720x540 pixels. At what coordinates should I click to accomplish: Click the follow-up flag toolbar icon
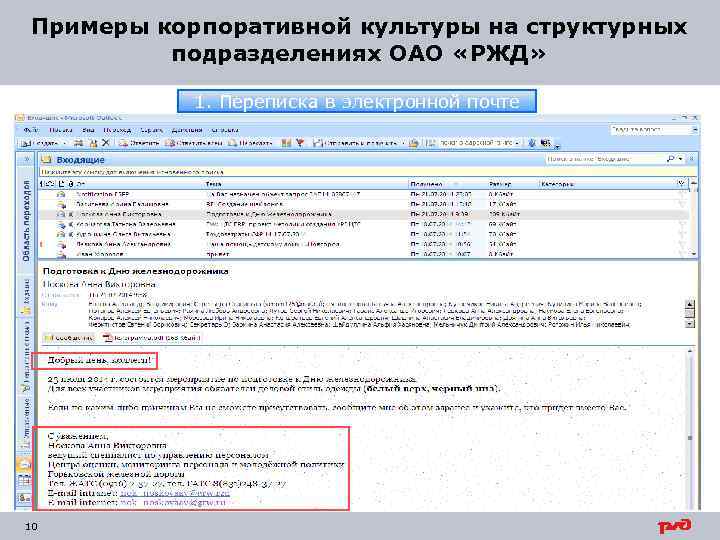pyautogui.click(x=300, y=143)
